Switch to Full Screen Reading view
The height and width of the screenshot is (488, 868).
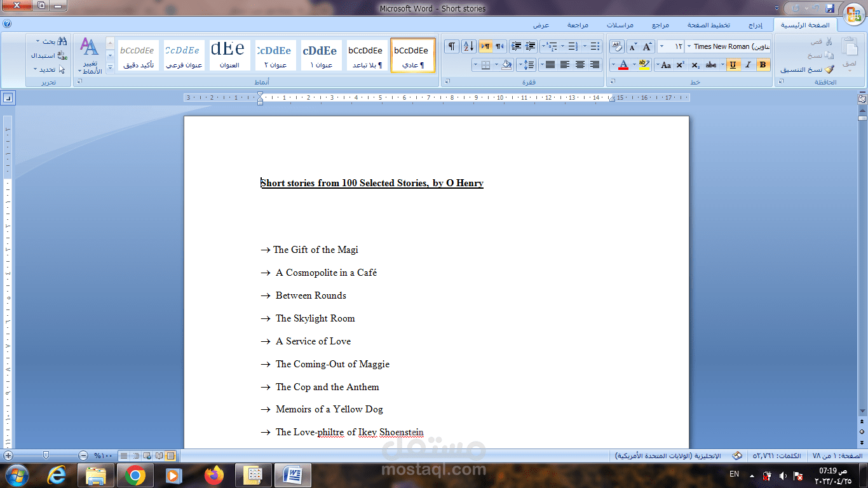pos(159,456)
